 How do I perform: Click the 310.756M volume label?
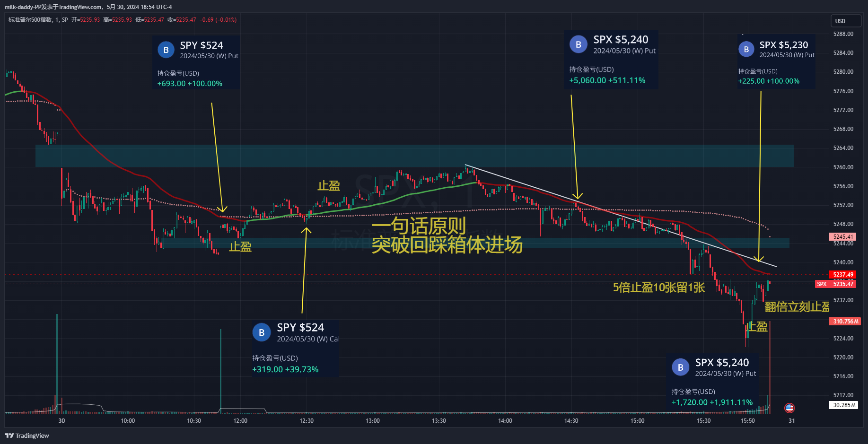[x=845, y=322]
